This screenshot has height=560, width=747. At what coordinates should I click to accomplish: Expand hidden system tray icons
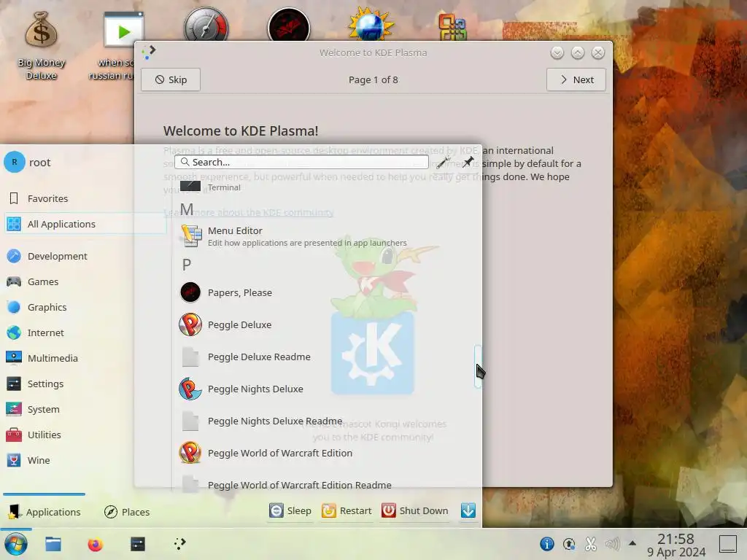tap(632, 542)
